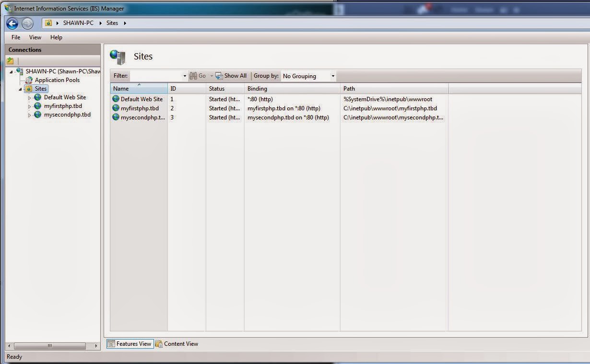Click the myfirstphp.tbd globe icon in the list
This screenshot has width=590, height=364.
click(115, 108)
